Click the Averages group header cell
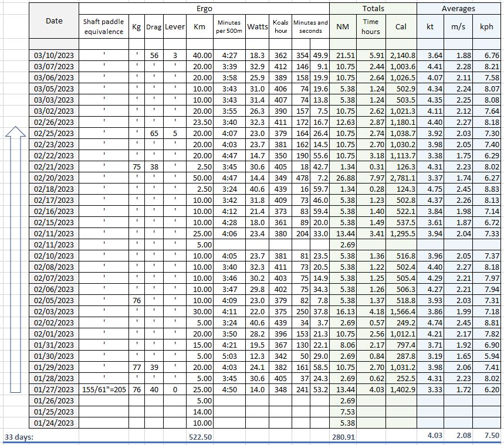This screenshot has height=445, width=504. pyautogui.click(x=458, y=9)
